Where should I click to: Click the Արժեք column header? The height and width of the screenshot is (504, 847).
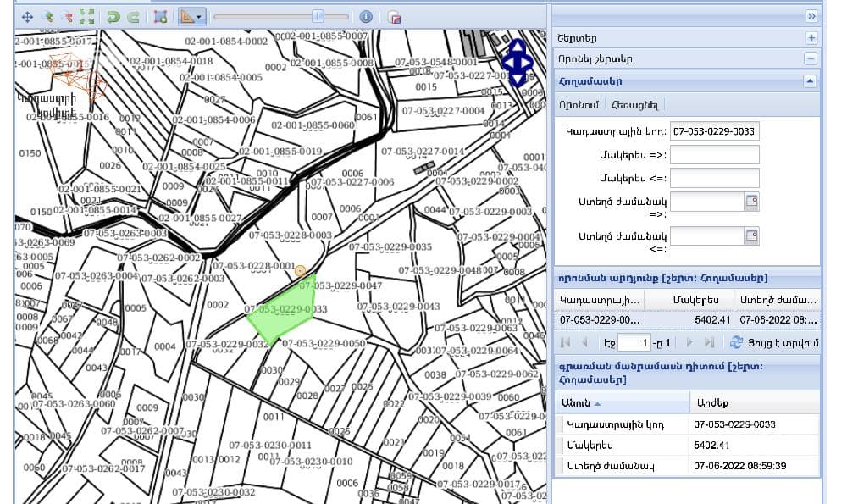tap(755, 403)
